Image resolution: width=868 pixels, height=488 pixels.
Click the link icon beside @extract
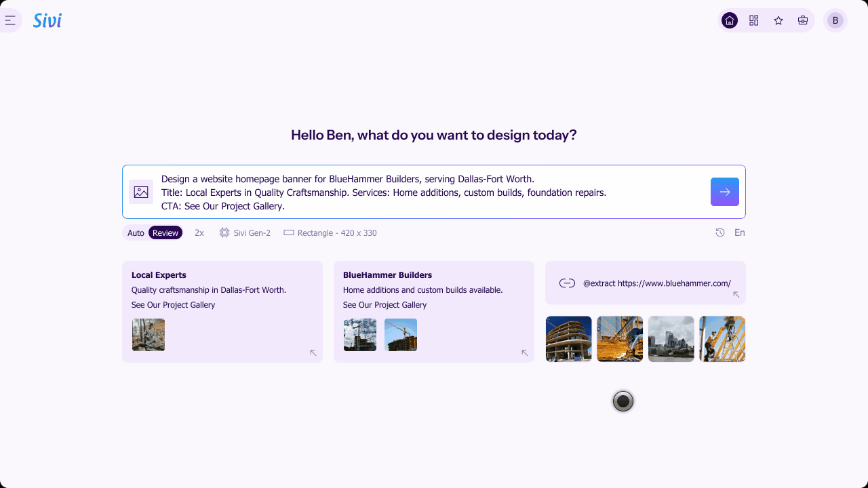point(568,283)
